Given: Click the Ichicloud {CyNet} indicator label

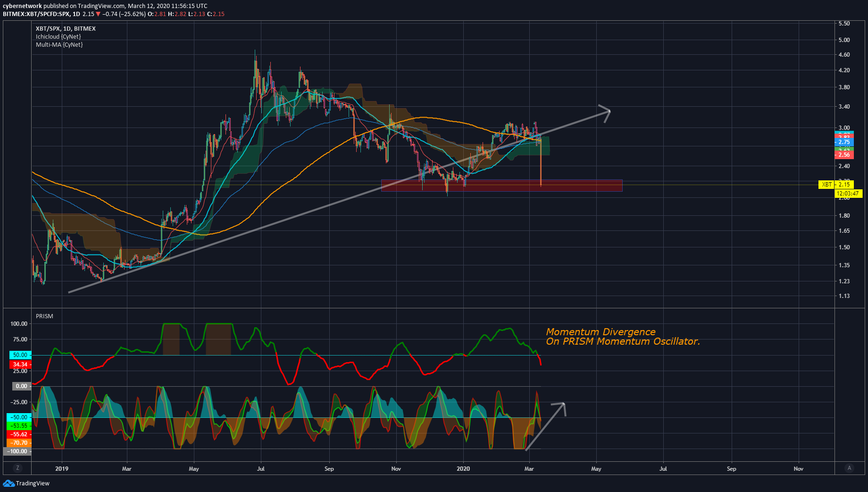Looking at the screenshot, I should click(x=58, y=36).
